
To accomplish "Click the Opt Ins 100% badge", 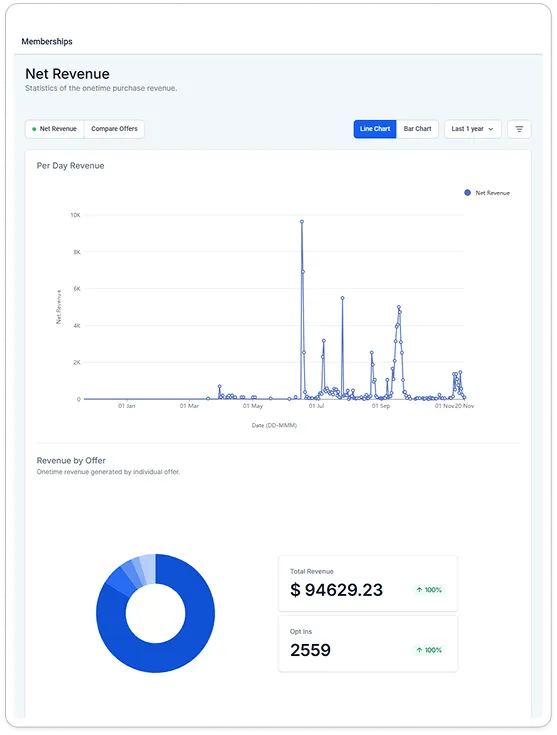I will 429,650.
